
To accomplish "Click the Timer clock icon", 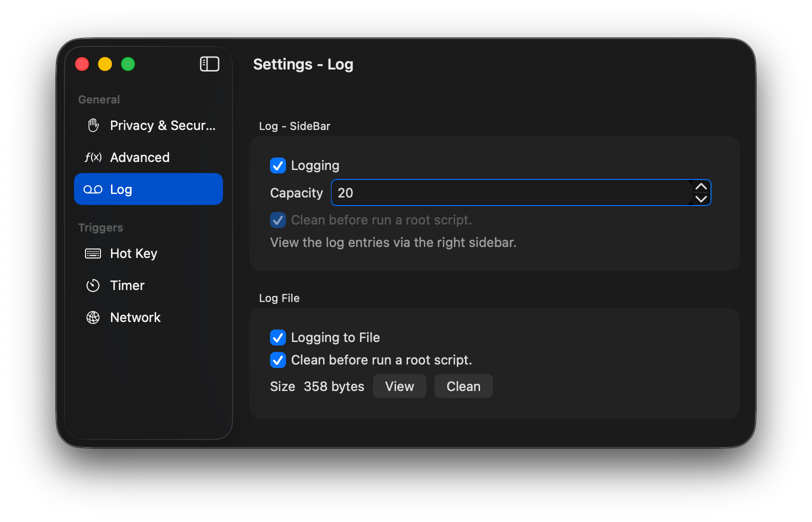I will coord(93,285).
